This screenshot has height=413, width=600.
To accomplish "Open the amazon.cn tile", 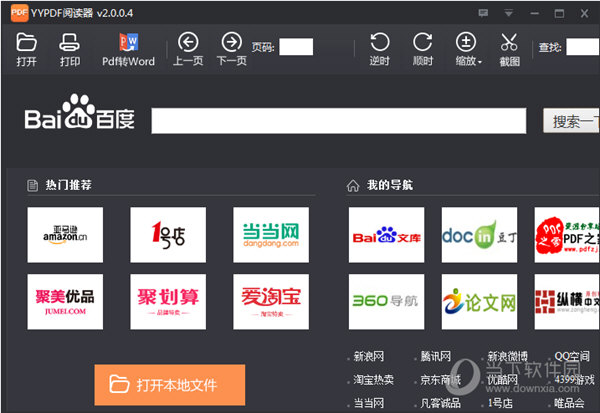I will [x=65, y=235].
